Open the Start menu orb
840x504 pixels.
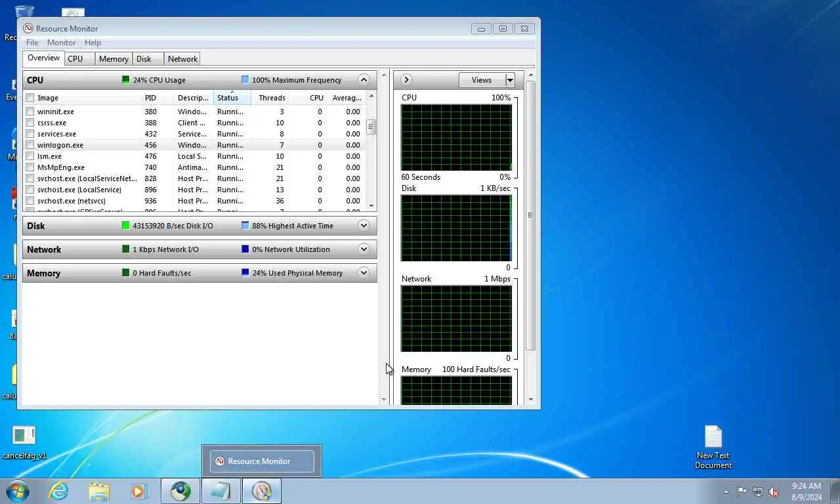tap(18, 491)
